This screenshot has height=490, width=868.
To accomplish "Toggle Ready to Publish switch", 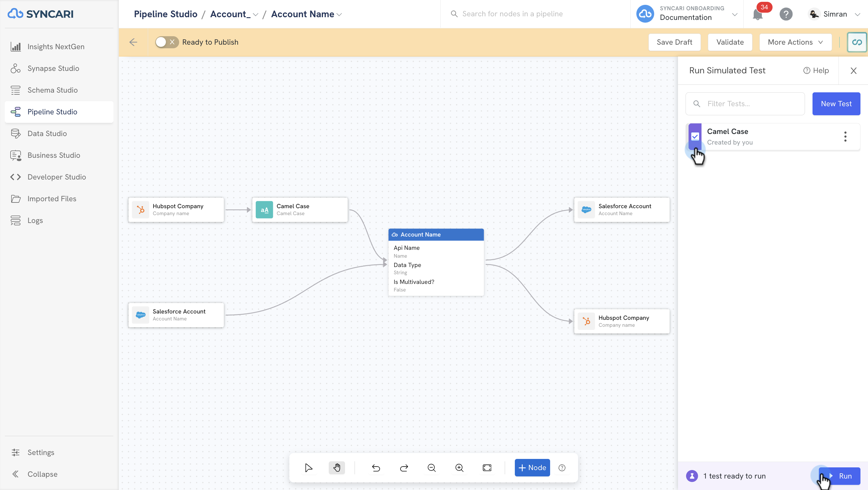I will pyautogui.click(x=167, y=42).
